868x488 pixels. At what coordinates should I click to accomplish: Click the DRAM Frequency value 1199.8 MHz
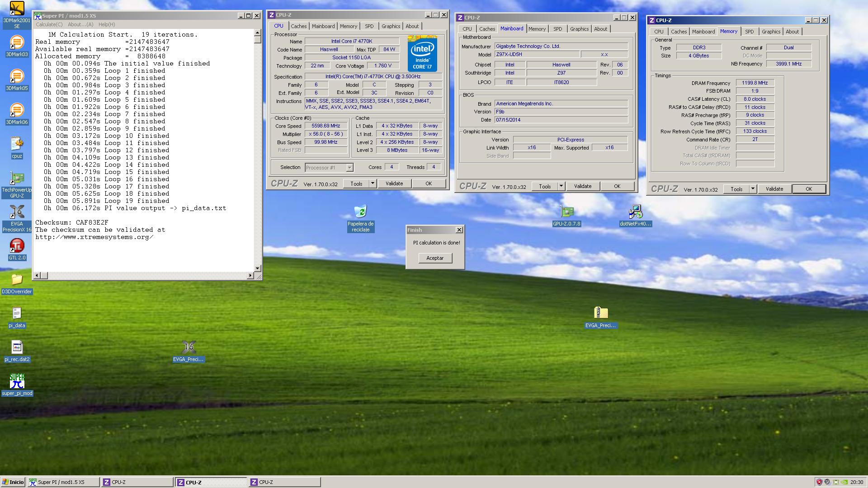point(755,83)
